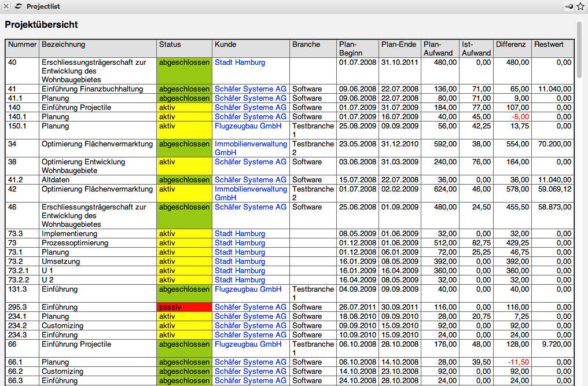This screenshot has width=588, height=386.
Task: Click the red -11,50 Differenz value
Action: [x=517, y=362]
